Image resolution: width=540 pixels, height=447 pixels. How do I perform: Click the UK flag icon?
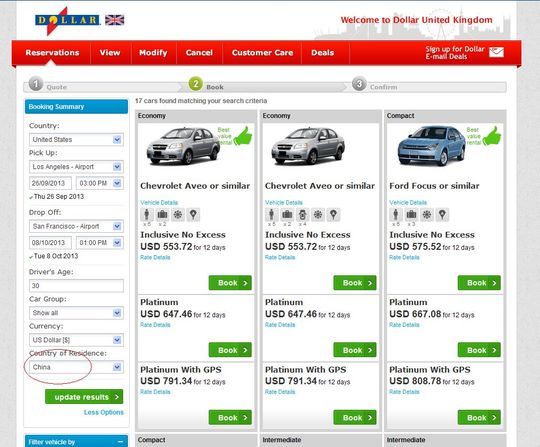click(115, 20)
